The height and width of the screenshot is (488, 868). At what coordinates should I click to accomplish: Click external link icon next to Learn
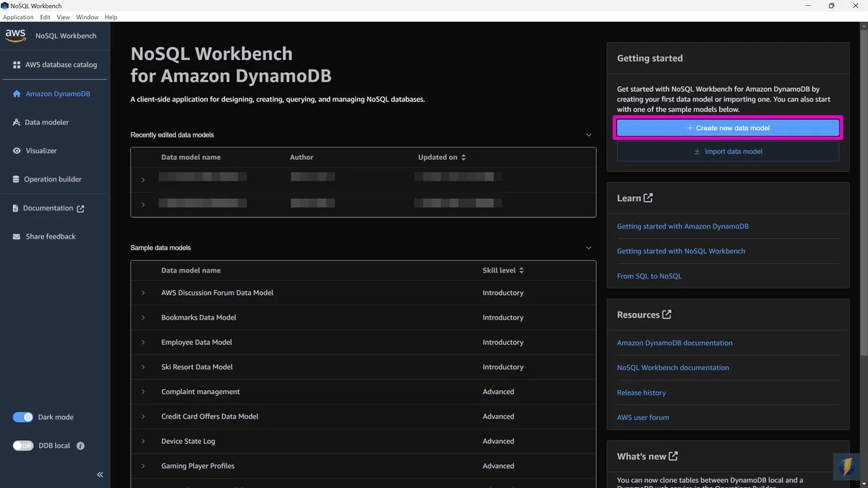[648, 198]
